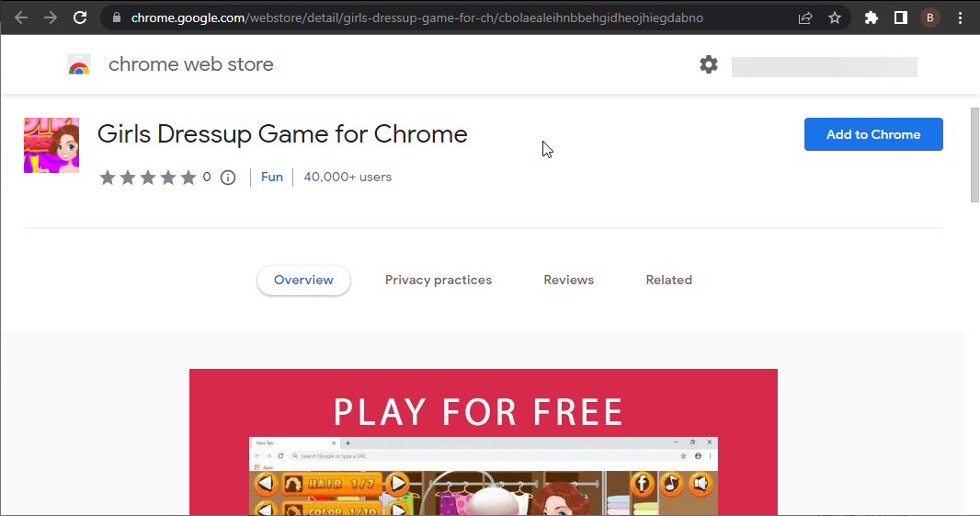Click the HAIR 1/7 label in game preview
Screen dimensions: 980x516
[x=332, y=483]
